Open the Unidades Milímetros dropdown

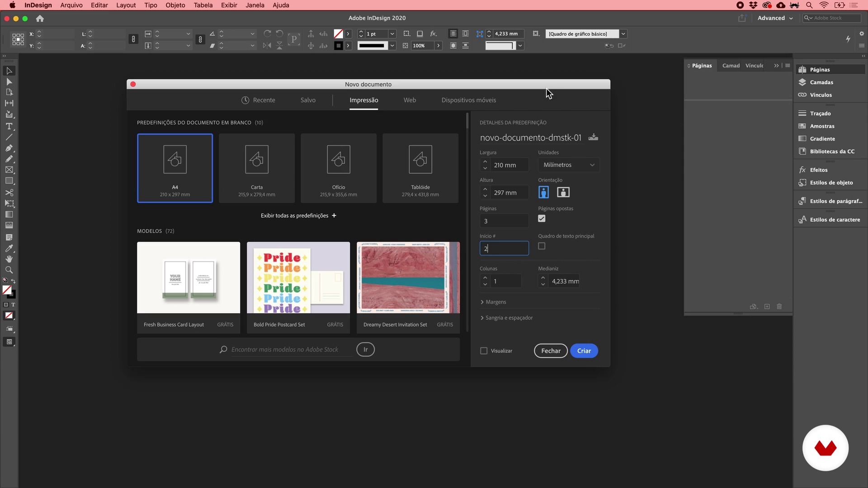tap(569, 165)
